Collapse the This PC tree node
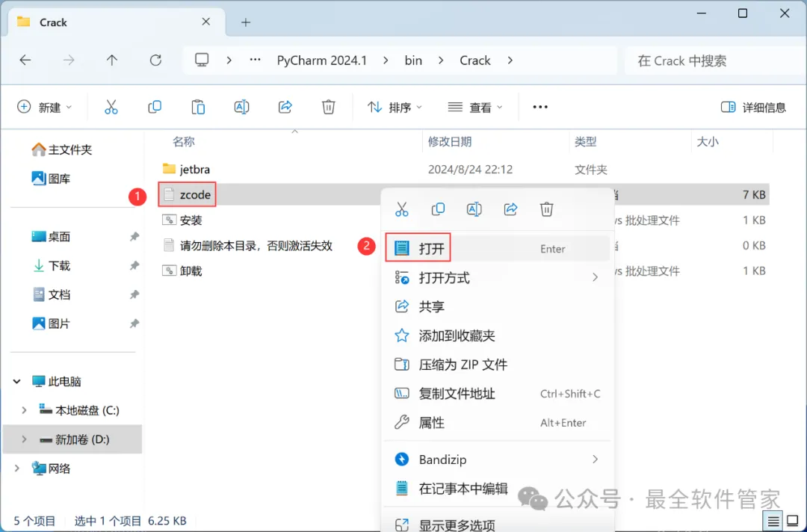 tap(17, 381)
